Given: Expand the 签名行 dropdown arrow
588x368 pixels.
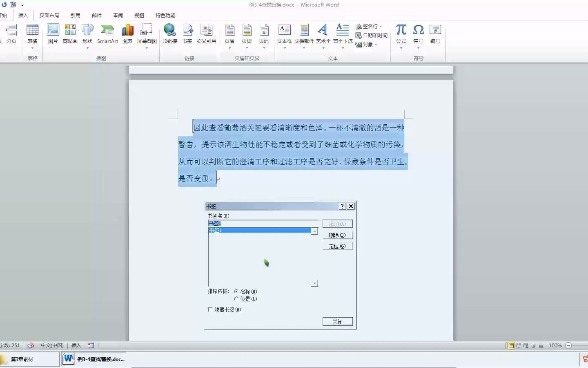Looking at the screenshot, I should (381, 26).
